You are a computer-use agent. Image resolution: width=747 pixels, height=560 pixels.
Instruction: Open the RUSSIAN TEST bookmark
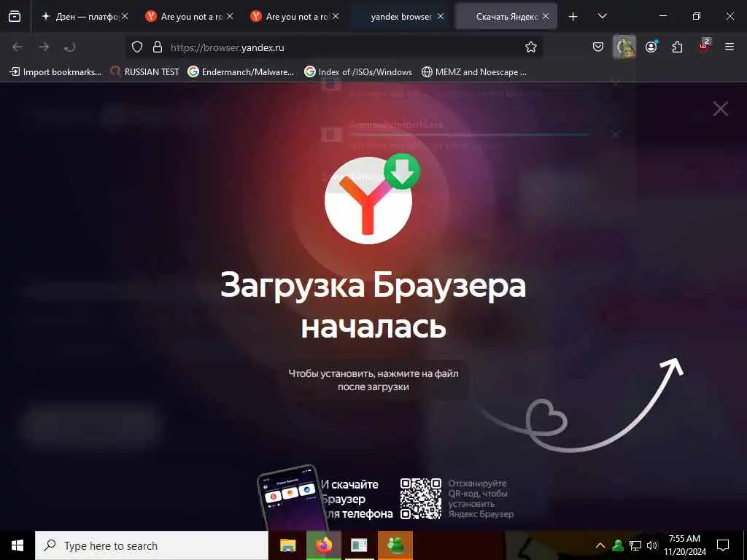[x=145, y=72]
